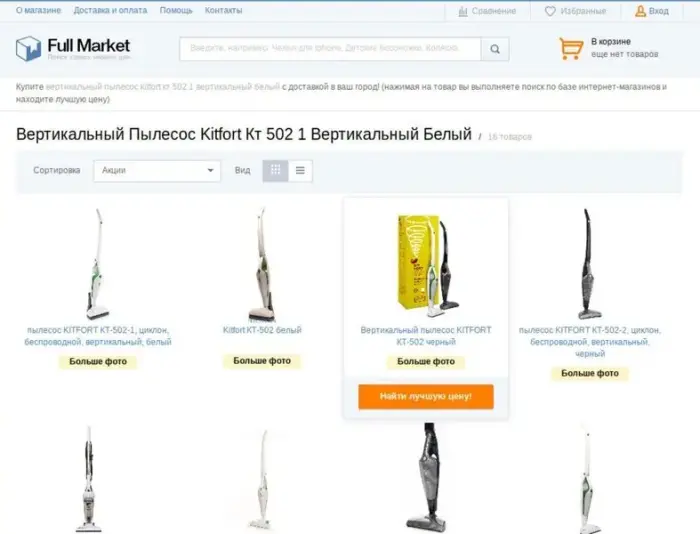This screenshot has height=534, width=700.
Task: Click Найти лучшую цену orange button
Action: point(426,396)
